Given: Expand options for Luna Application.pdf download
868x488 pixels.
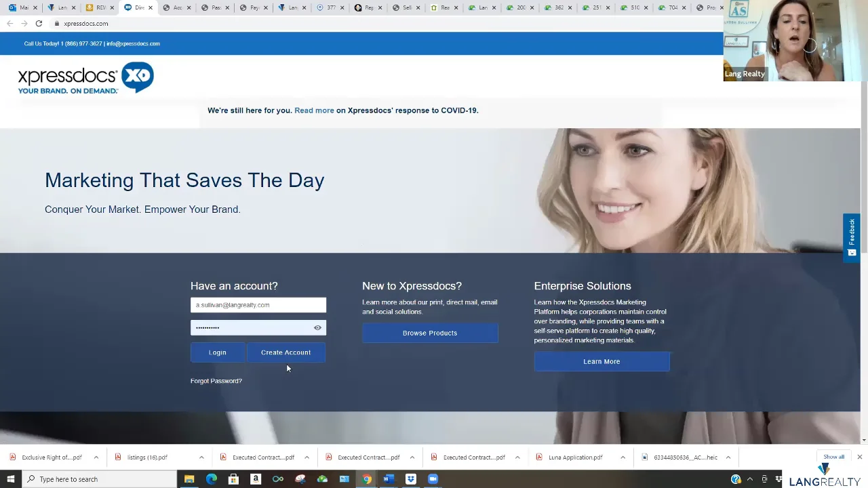Looking at the screenshot, I should tap(623, 457).
